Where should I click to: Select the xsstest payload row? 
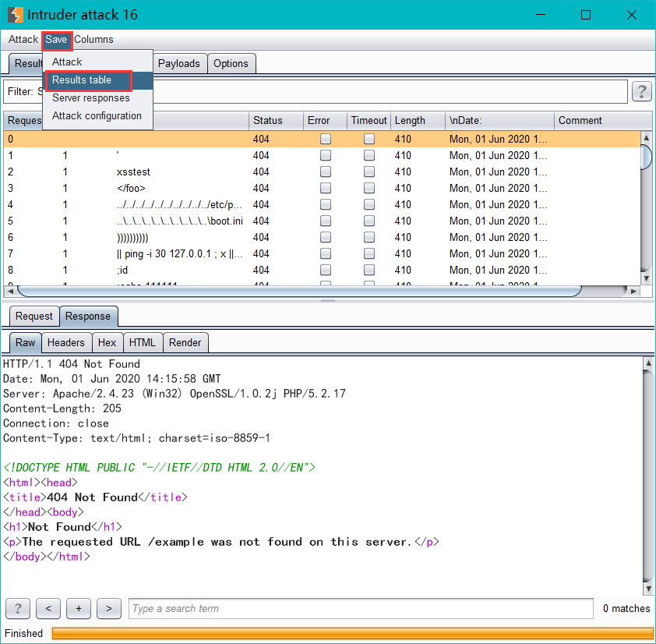pos(322,172)
